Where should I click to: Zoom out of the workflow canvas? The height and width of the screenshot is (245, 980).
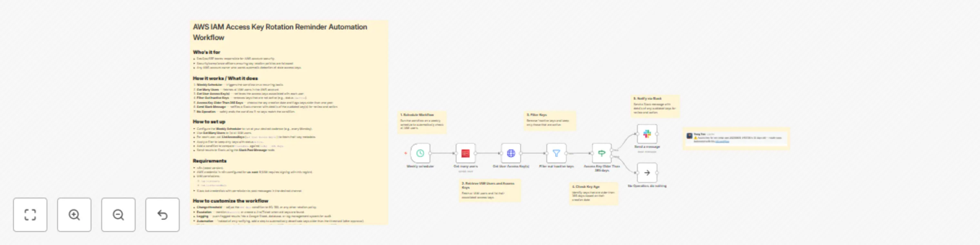point(118,215)
